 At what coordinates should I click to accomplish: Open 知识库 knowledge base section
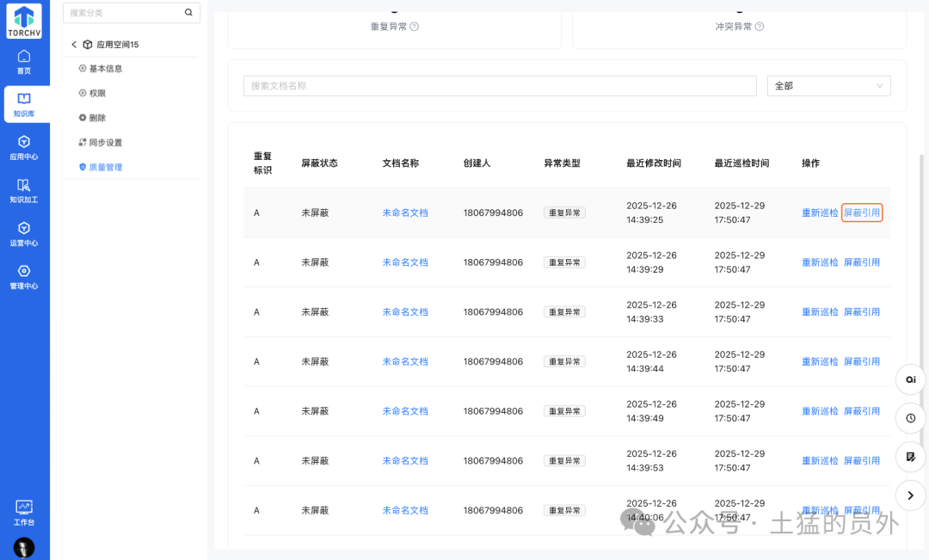pos(24,104)
